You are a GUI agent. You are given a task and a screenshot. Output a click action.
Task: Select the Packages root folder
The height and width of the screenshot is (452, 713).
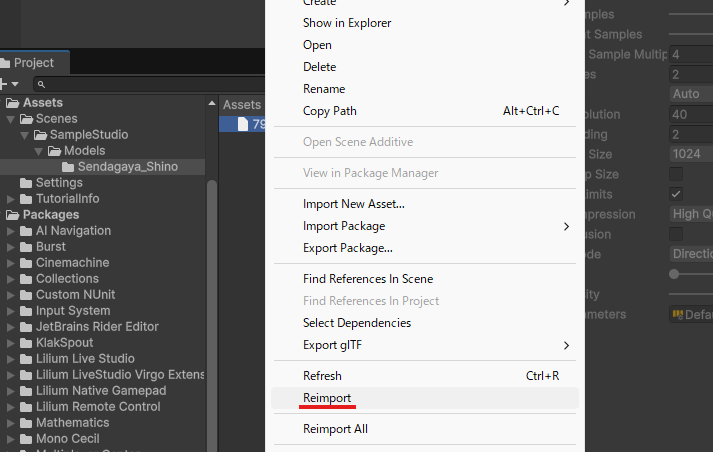click(51, 215)
